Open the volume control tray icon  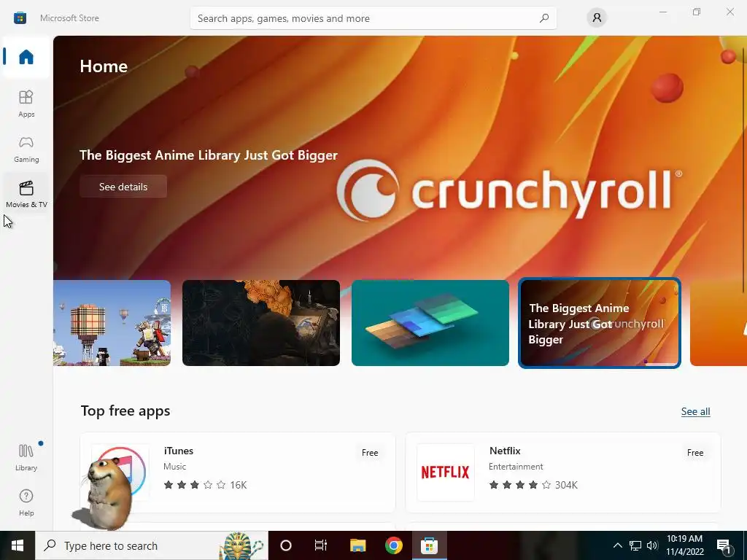652,545
